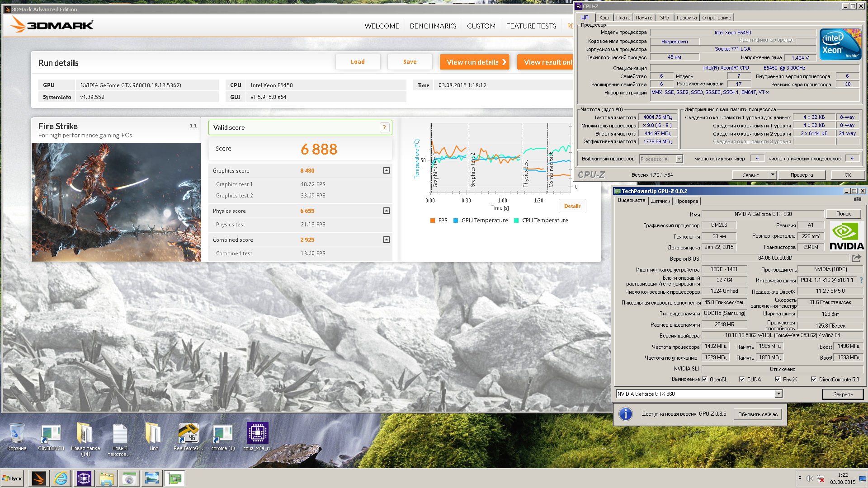Click the BIOS version share icon
Image resolution: width=868 pixels, height=488 pixels.
[x=856, y=258]
